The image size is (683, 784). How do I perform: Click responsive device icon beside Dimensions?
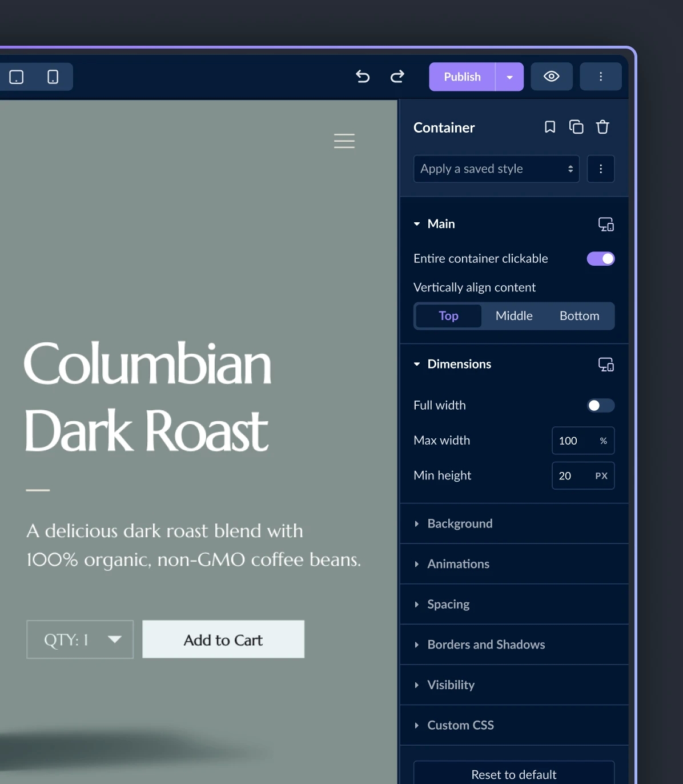point(605,365)
